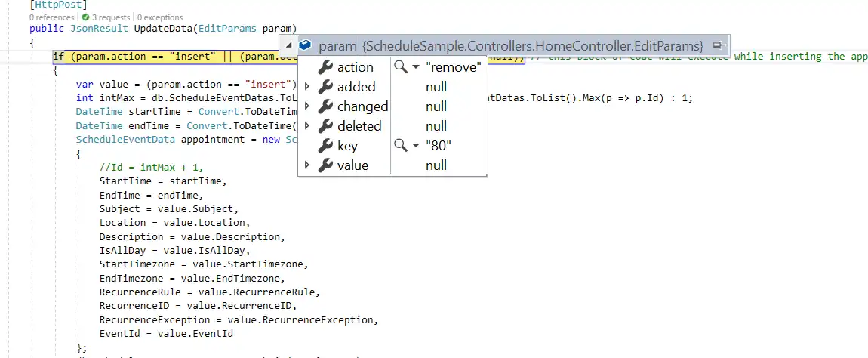Click 'Subject = value.Subject,' line
This screenshot has width=868, height=358.
pyautogui.click(x=169, y=209)
